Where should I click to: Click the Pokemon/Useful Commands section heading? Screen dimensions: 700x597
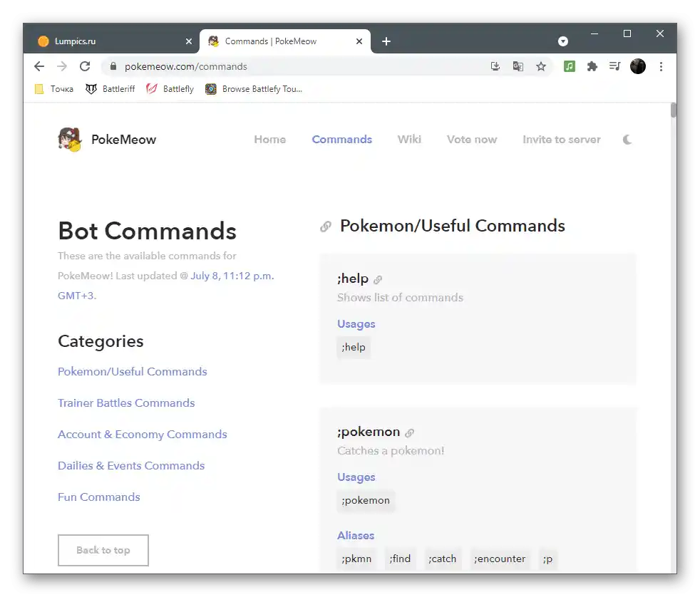pos(453,226)
